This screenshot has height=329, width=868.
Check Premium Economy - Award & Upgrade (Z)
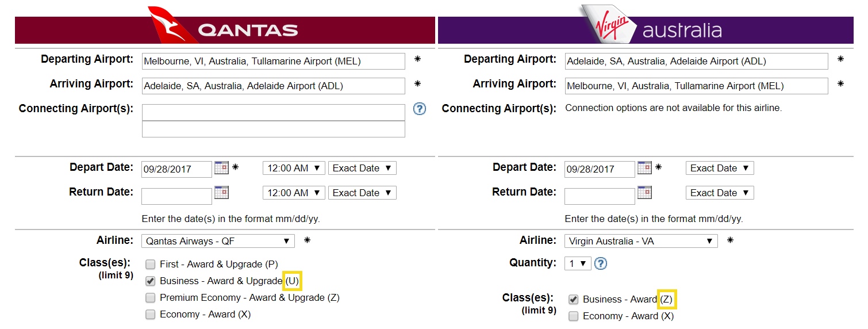pyautogui.click(x=150, y=298)
